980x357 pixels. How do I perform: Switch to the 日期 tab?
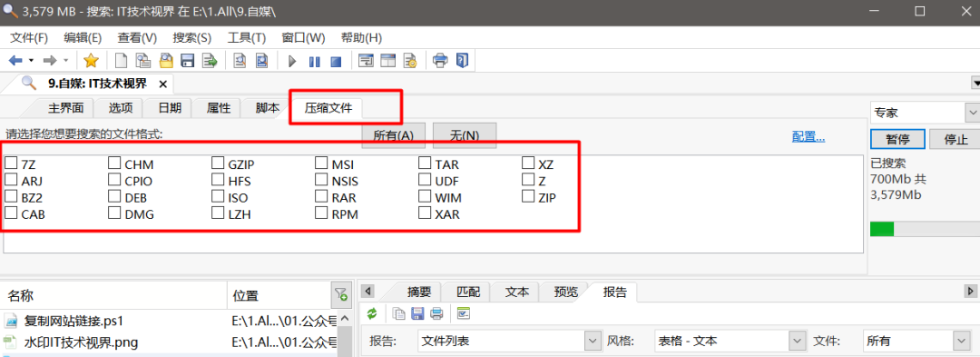[170, 107]
